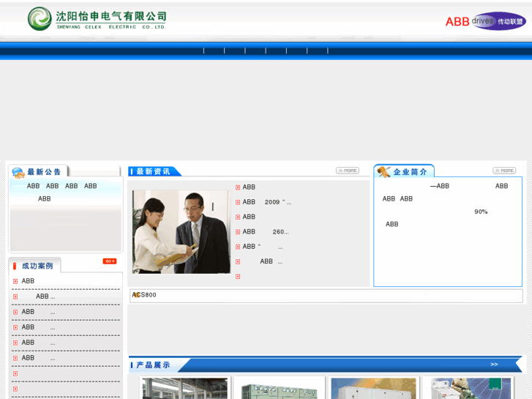
Task: Open the first ABB case in 成功案例 list
Action: click(x=28, y=281)
